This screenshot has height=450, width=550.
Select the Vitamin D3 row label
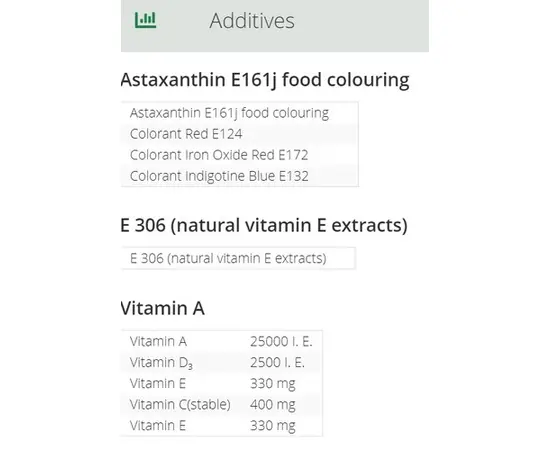click(x=161, y=363)
